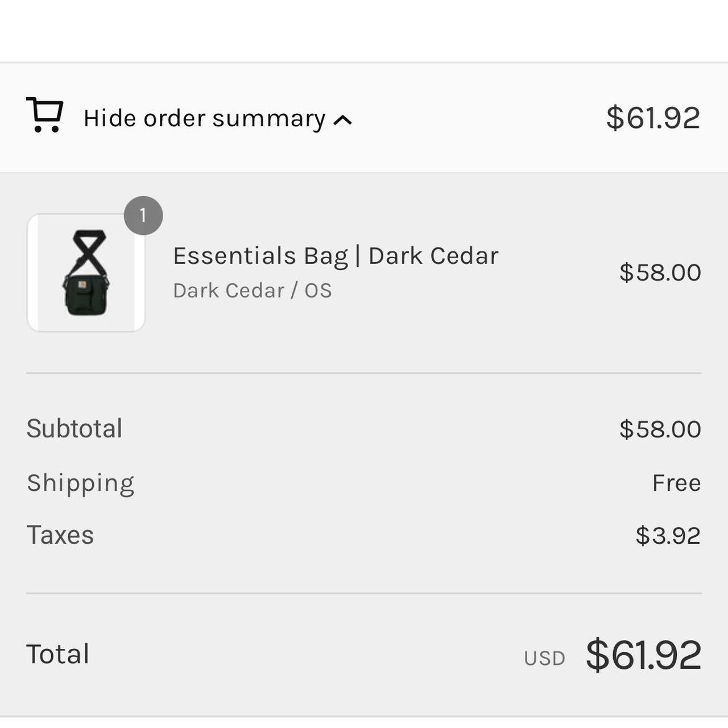
Task: Select the Essentials Bag | Dark Cedar title
Action: 336,256
